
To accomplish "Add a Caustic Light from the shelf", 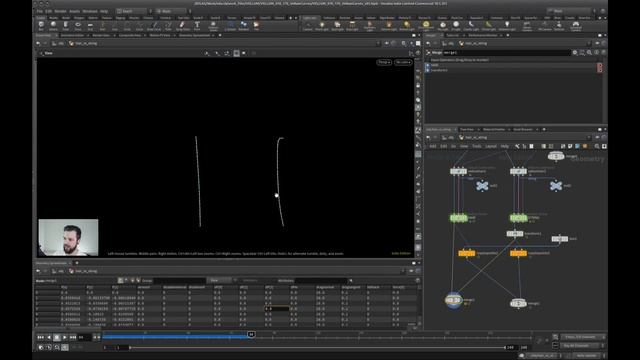I will click(x=471, y=26).
